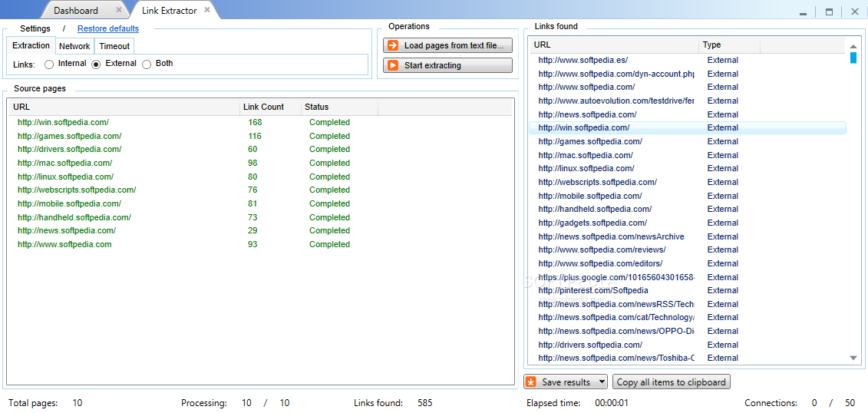
Task: Click Load pages from text file button
Action: (447, 45)
